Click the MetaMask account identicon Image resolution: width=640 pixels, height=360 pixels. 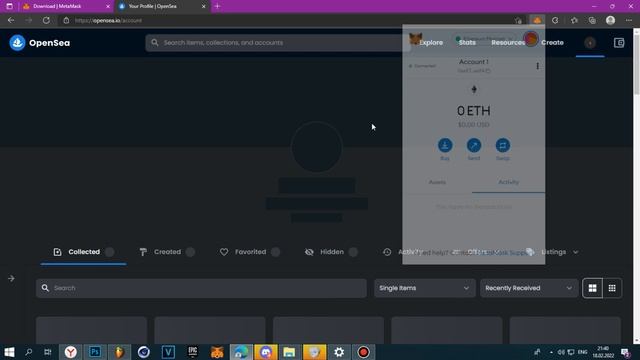[531, 39]
